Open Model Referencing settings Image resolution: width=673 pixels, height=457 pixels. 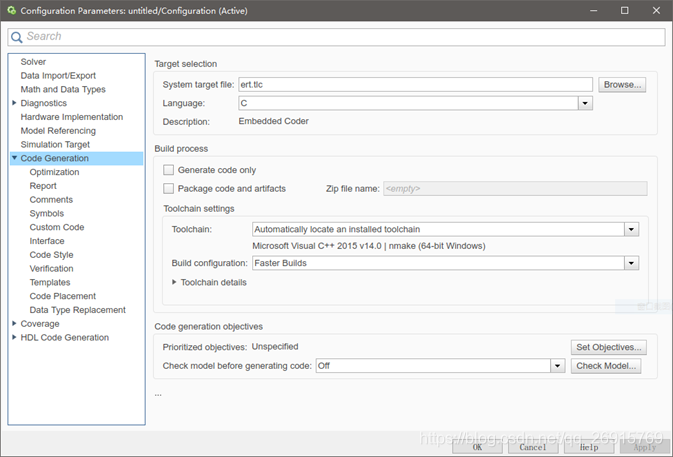coord(58,130)
